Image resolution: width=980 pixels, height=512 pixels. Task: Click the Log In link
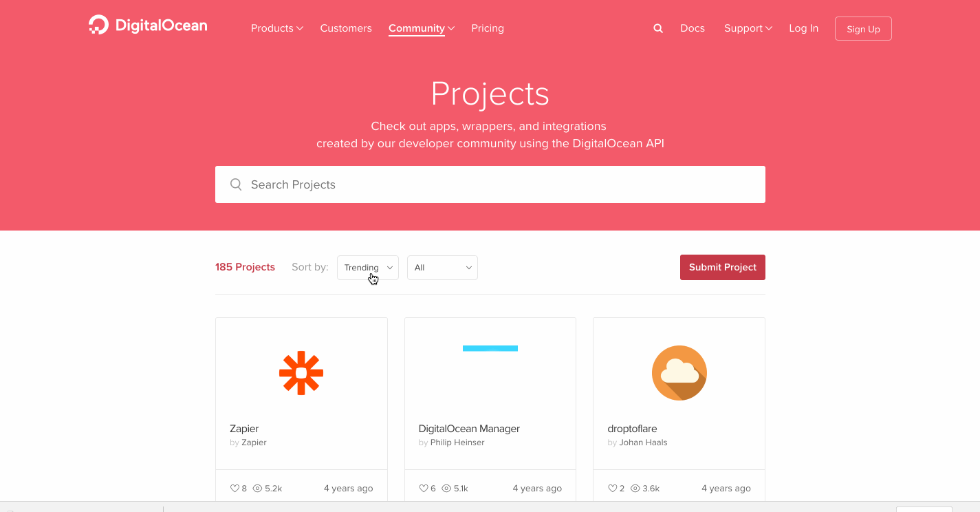click(x=803, y=28)
